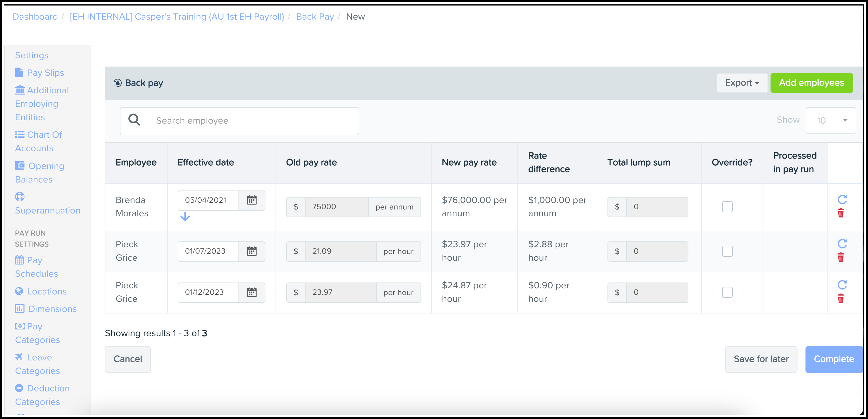The height and width of the screenshot is (419, 868).
Task: Click the green Add employees button
Action: (811, 83)
